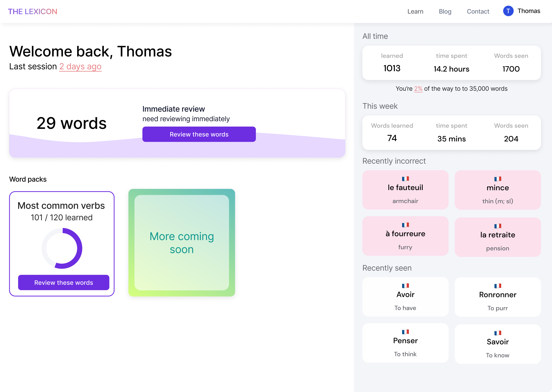Click THE LEXICON logo
This screenshot has height=392, width=552.
tap(33, 11)
